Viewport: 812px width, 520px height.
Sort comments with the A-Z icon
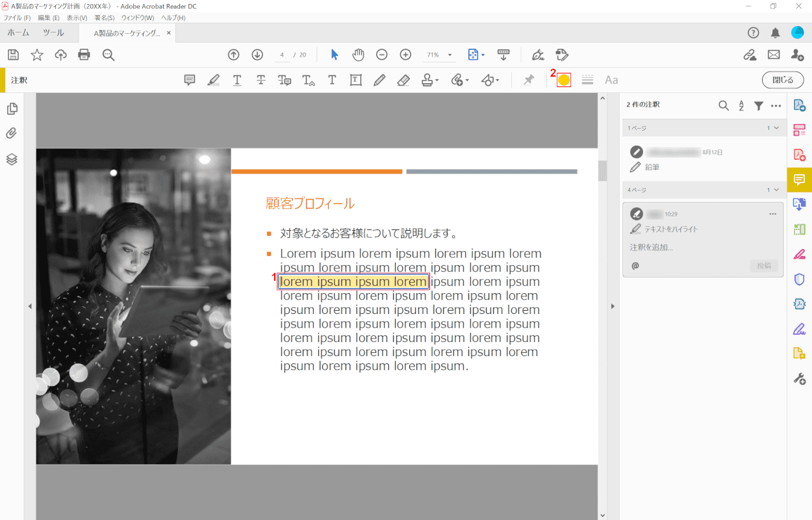click(741, 105)
